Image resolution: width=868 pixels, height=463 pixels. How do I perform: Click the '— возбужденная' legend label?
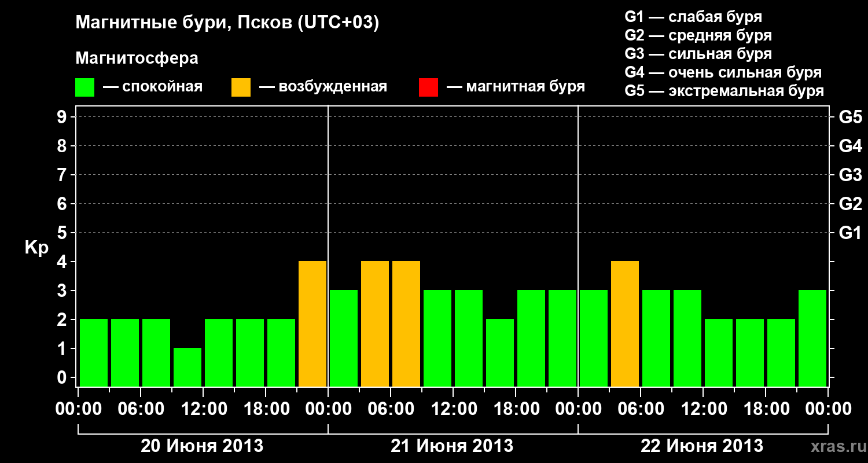tap(323, 87)
